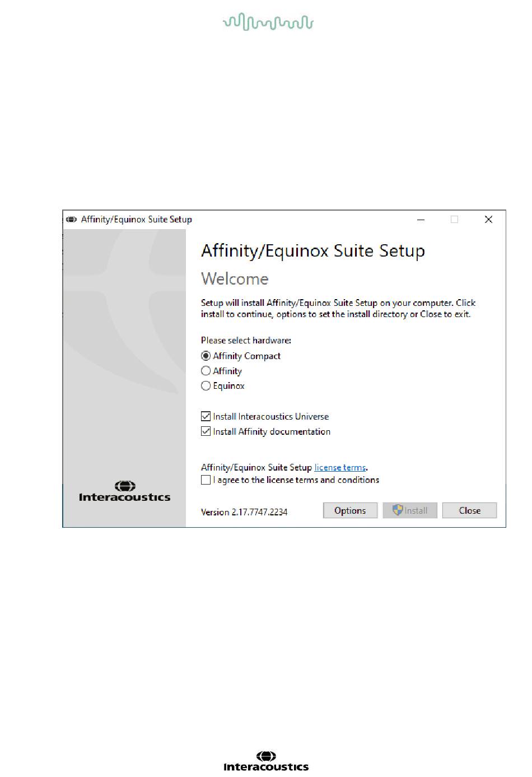Minimize the setup window
Screen dimensions: 532x777
point(421,220)
